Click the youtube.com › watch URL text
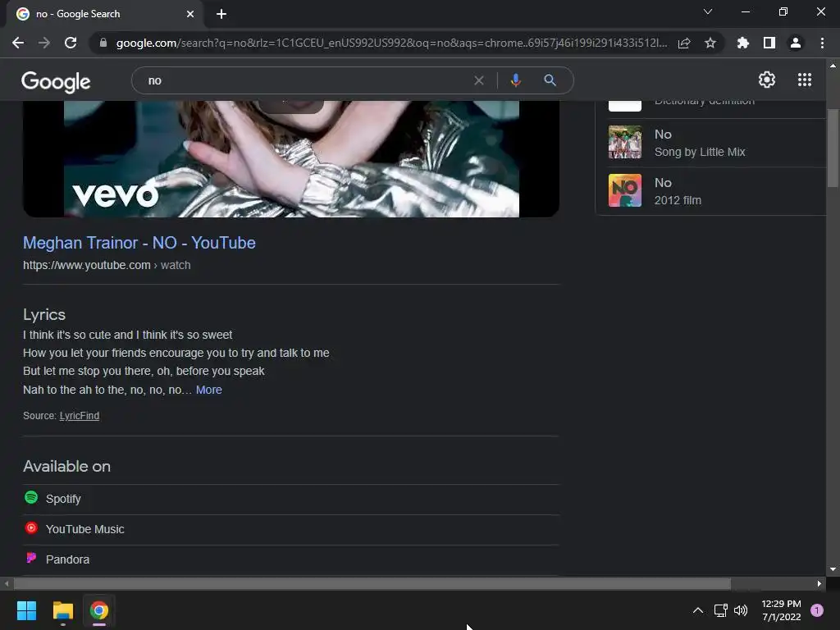This screenshot has height=630, width=840. tap(107, 265)
